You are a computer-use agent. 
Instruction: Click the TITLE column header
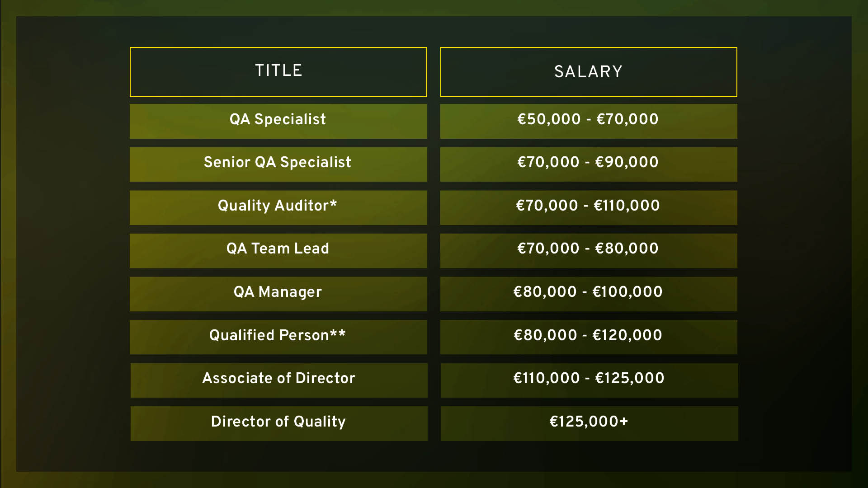point(278,72)
